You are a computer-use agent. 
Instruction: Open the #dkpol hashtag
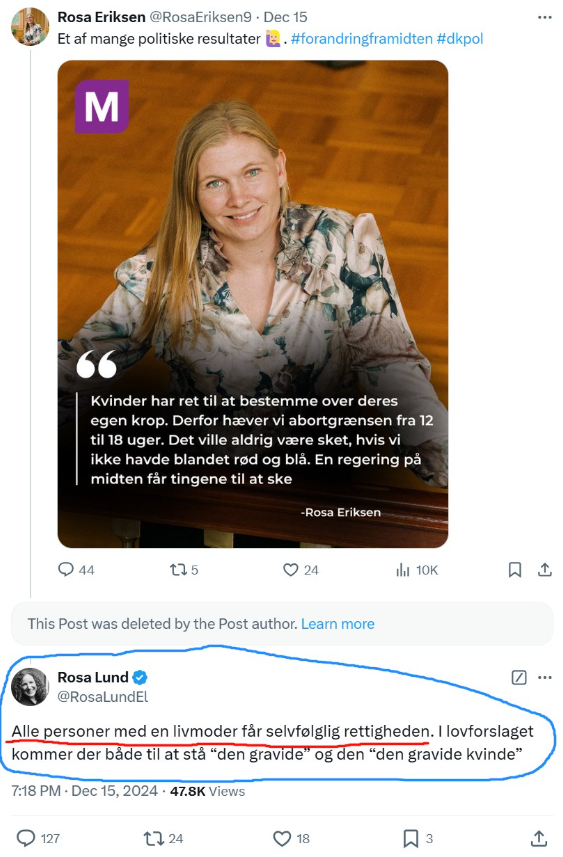click(460, 39)
